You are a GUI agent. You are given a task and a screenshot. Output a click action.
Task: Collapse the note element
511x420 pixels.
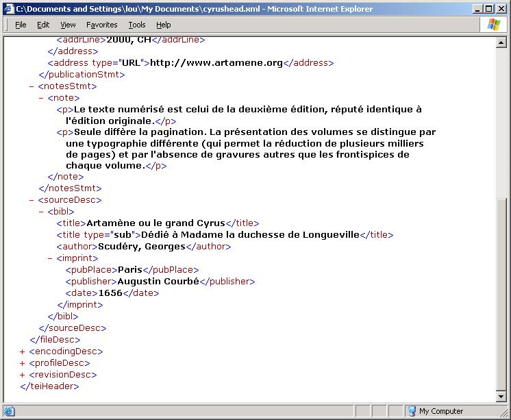(x=41, y=98)
